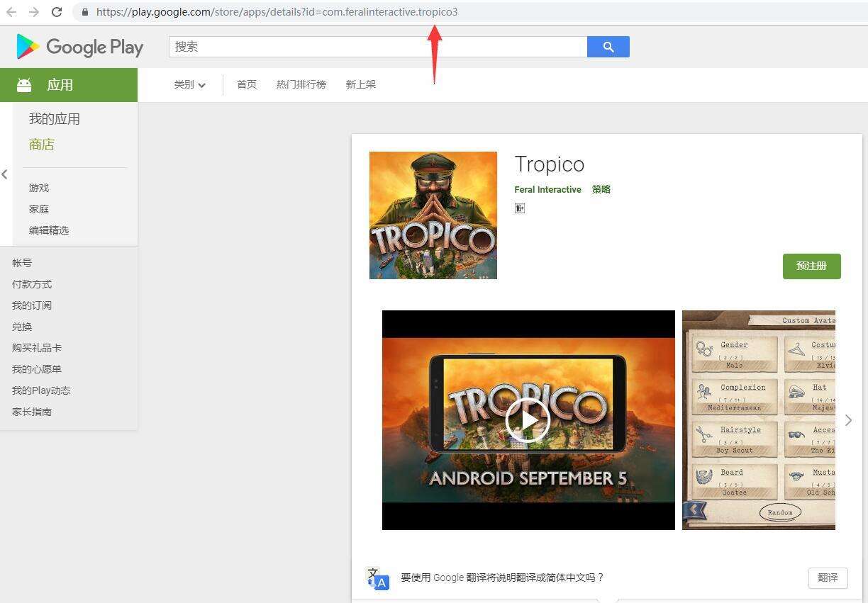868x603 pixels.
Task: Click the 16+ content rating badge
Action: tap(520, 208)
